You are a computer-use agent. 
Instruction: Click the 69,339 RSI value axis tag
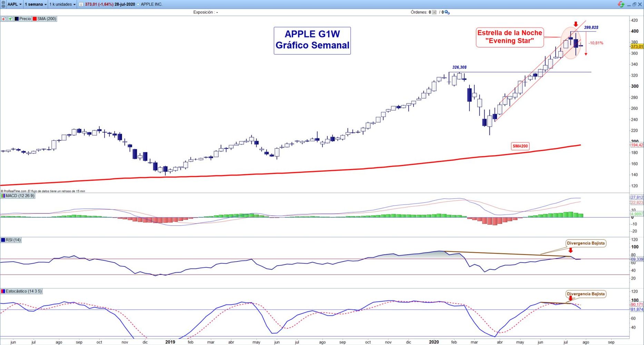click(x=637, y=259)
